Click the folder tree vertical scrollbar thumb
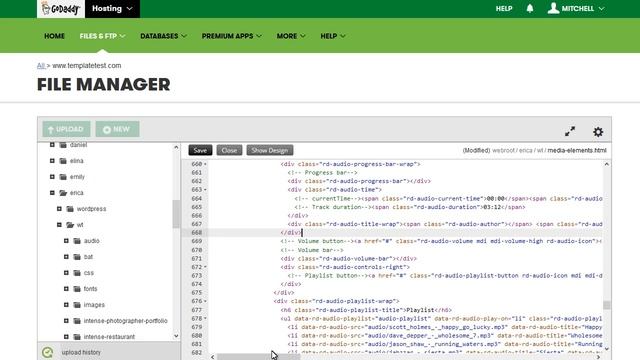Image resolution: width=640 pixels, height=360 pixels. pyautogui.click(x=176, y=214)
